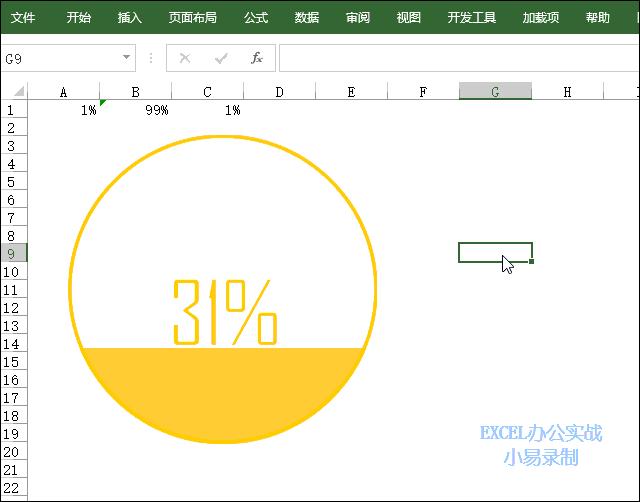This screenshot has width=640, height=502.
Task: Open the 帮助 tab
Action: pos(598,18)
